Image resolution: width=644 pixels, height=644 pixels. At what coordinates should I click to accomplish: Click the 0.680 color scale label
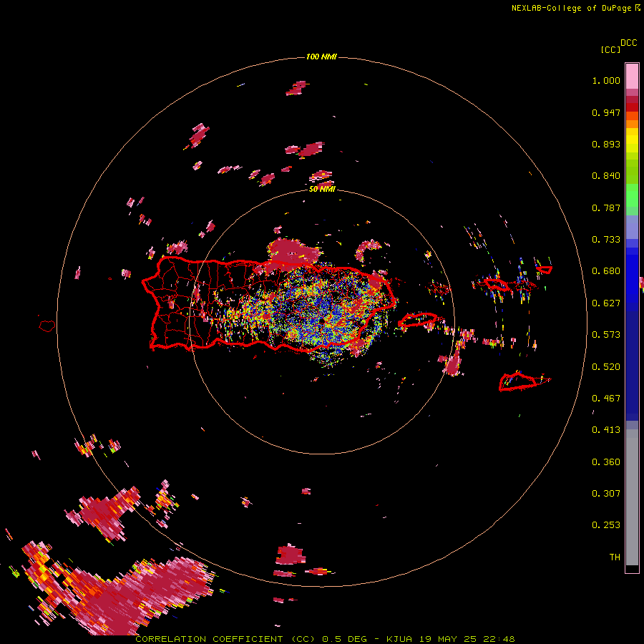click(606, 271)
